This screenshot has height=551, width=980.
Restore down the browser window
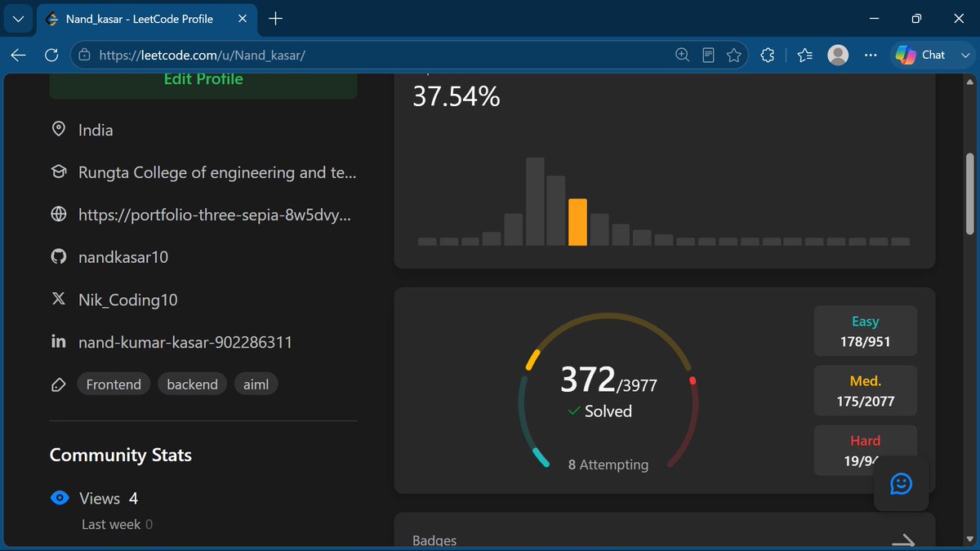pos(916,18)
